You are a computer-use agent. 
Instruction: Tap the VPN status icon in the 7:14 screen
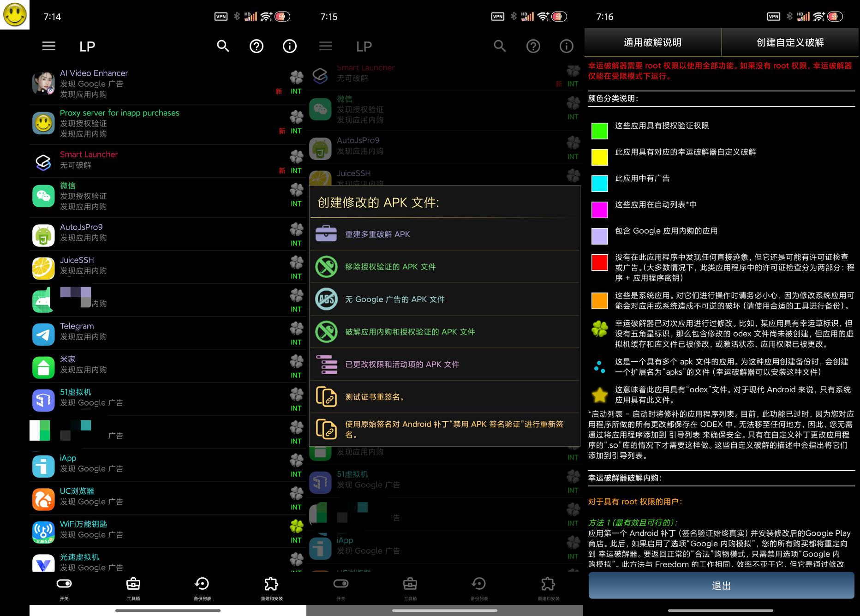[x=221, y=17]
